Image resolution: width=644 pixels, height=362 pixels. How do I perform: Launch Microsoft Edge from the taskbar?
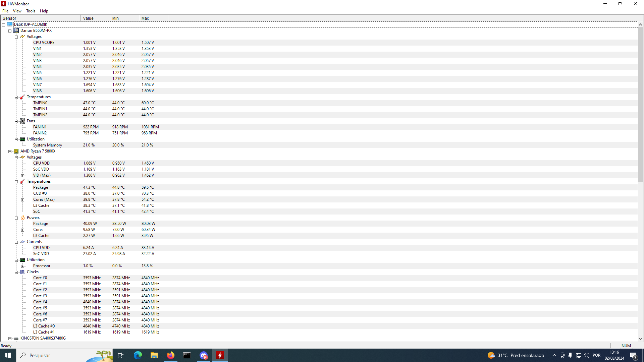click(x=138, y=355)
